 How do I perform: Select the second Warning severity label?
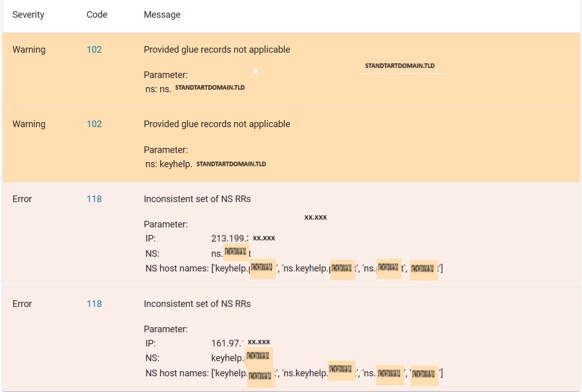pos(29,124)
